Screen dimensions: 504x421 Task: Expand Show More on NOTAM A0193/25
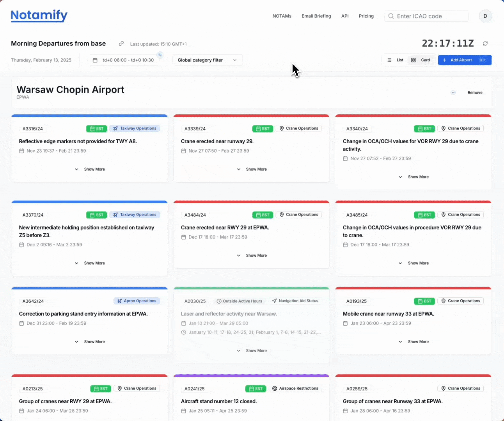pos(413,342)
